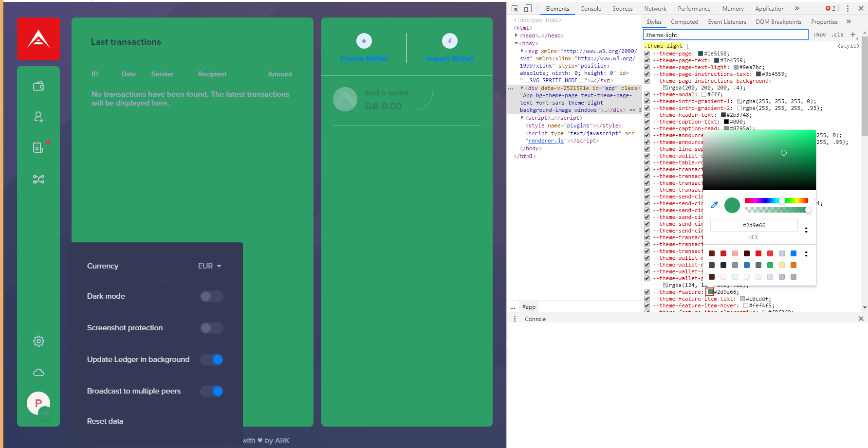The width and height of the screenshot is (868, 448).
Task: Click the settings gear icon in sidebar
Action: [38, 341]
